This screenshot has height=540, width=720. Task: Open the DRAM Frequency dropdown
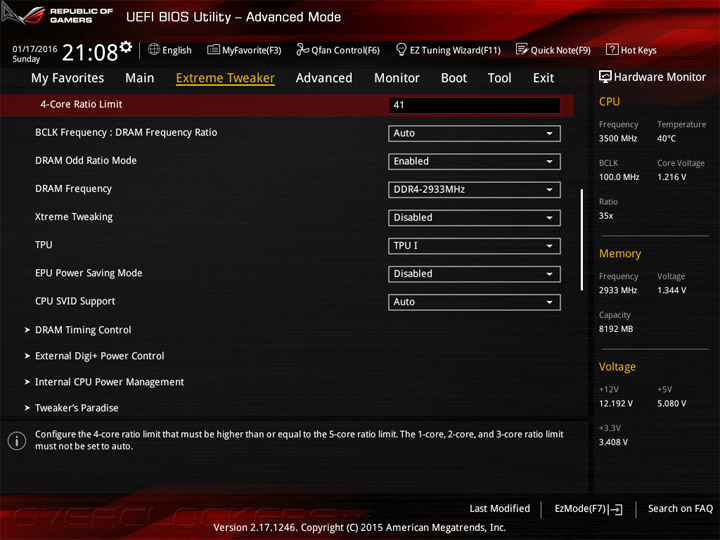pos(474,190)
